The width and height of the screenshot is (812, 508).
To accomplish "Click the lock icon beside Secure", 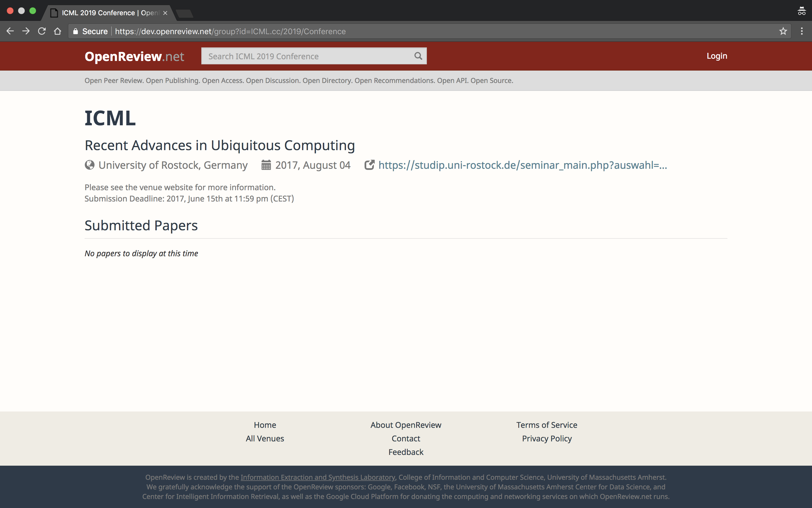I will click(76, 31).
